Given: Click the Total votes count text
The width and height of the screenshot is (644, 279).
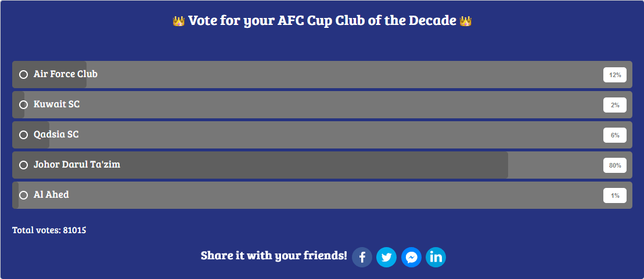Looking at the screenshot, I should point(49,230).
